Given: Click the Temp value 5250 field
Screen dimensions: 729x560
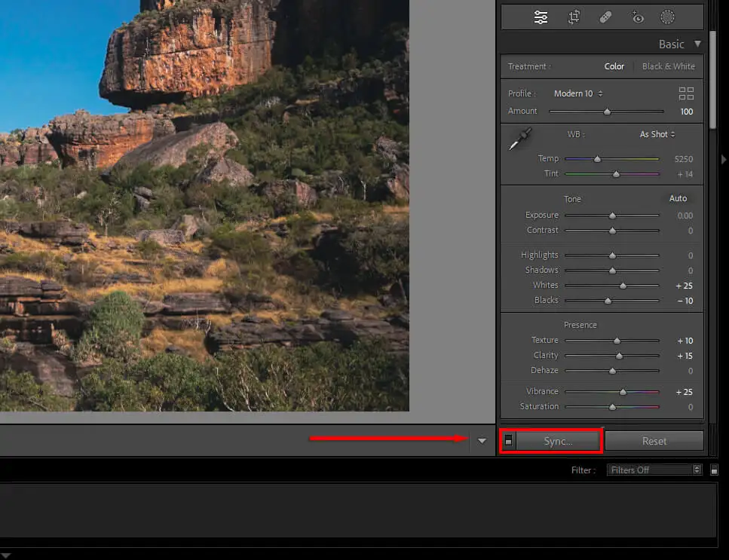Looking at the screenshot, I should click(684, 159).
